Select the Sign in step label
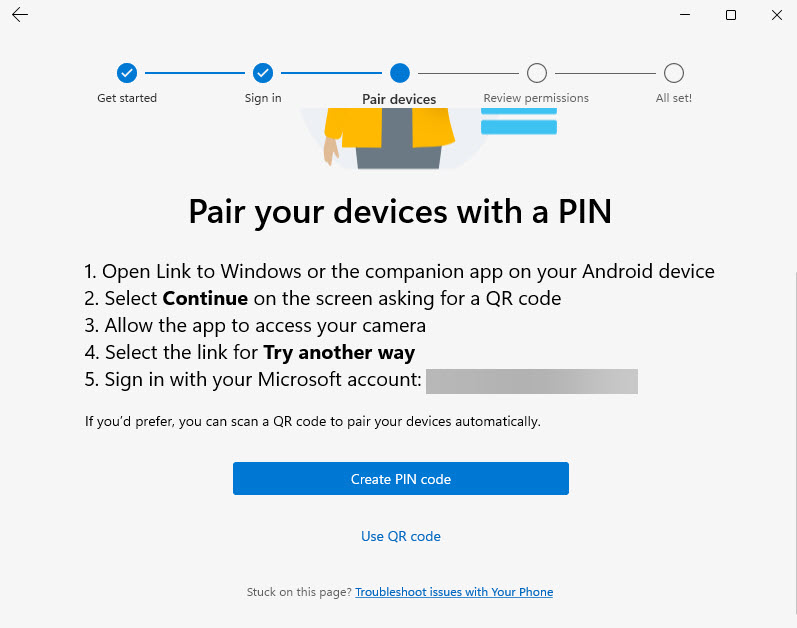 [263, 98]
